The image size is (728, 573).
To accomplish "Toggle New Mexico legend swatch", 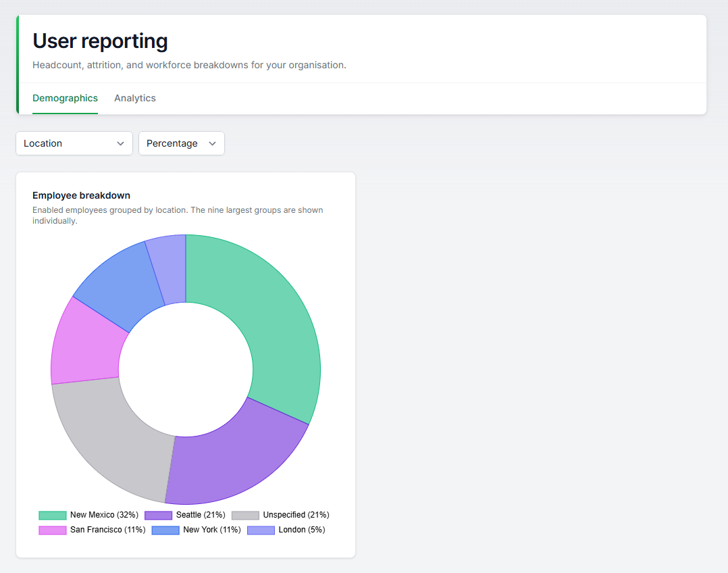I will 53,516.
